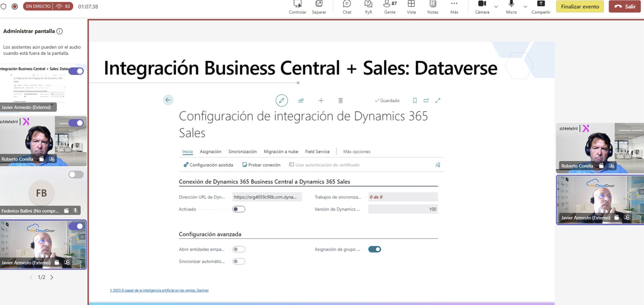Go to previous page of participants

[x=31, y=277]
